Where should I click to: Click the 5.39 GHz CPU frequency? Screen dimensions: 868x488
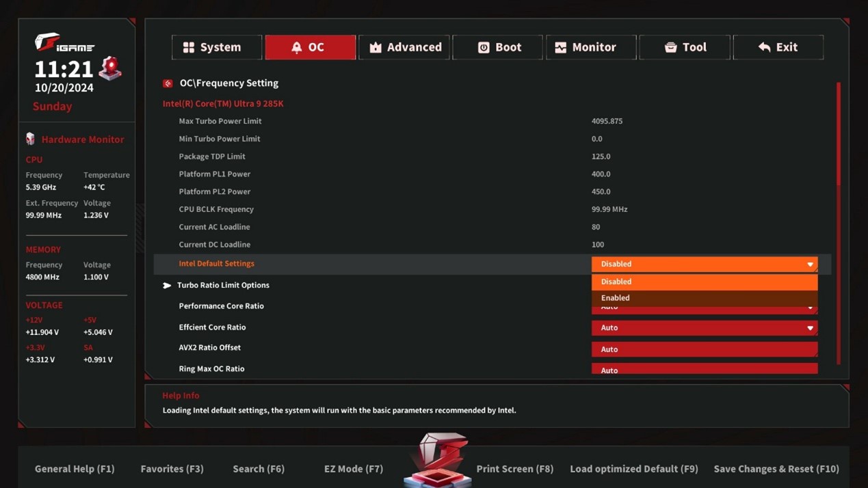[41, 187]
